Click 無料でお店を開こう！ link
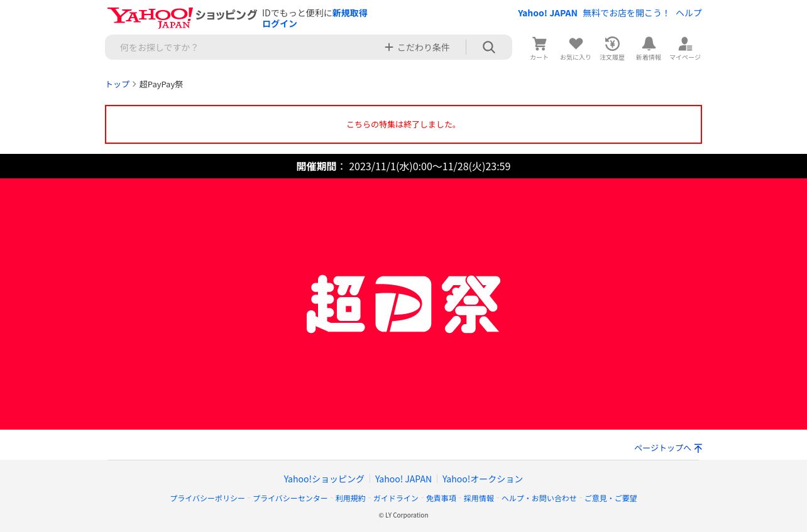Viewport: 807px width, 532px height. [x=627, y=13]
